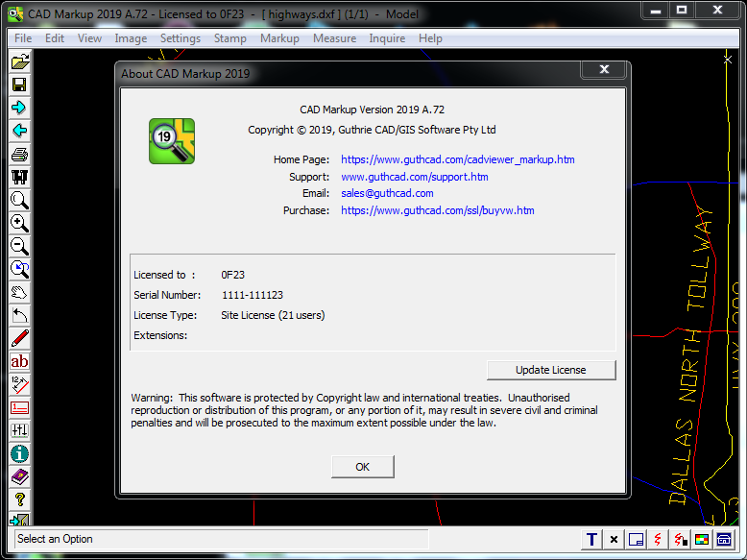Screen dimensions: 747x560
Task: Click the bold T text icon in status bar
Action: (x=591, y=540)
